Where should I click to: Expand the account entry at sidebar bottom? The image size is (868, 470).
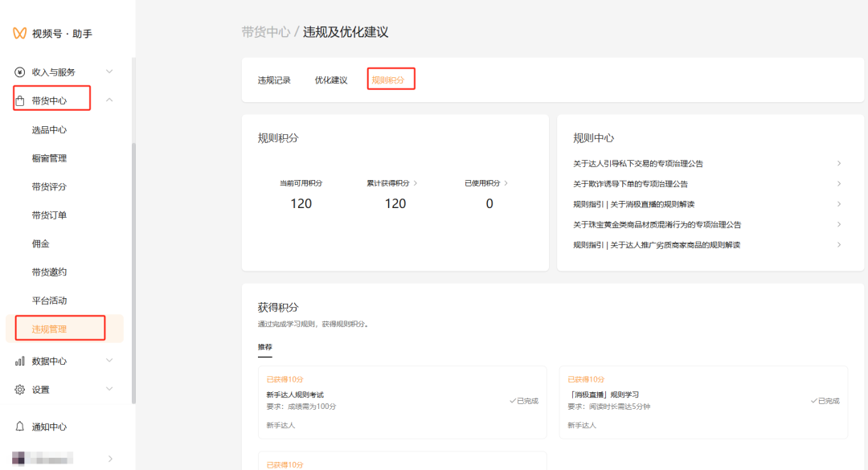click(x=110, y=459)
